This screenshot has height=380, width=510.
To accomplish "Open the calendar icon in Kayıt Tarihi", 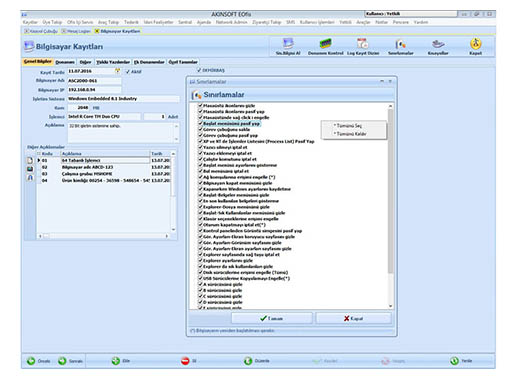I will coord(117,71).
